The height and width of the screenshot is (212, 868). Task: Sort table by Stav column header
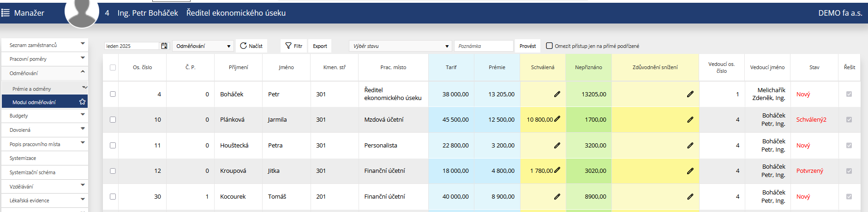click(814, 67)
